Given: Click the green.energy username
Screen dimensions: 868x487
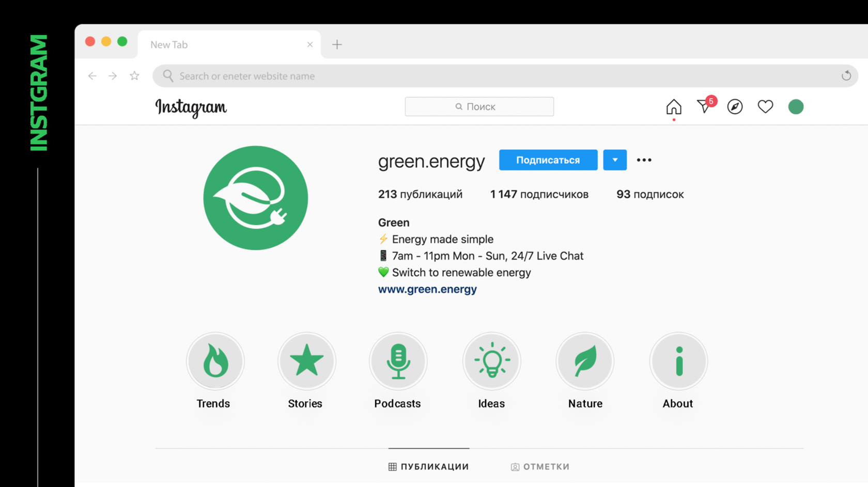Looking at the screenshot, I should [x=431, y=161].
